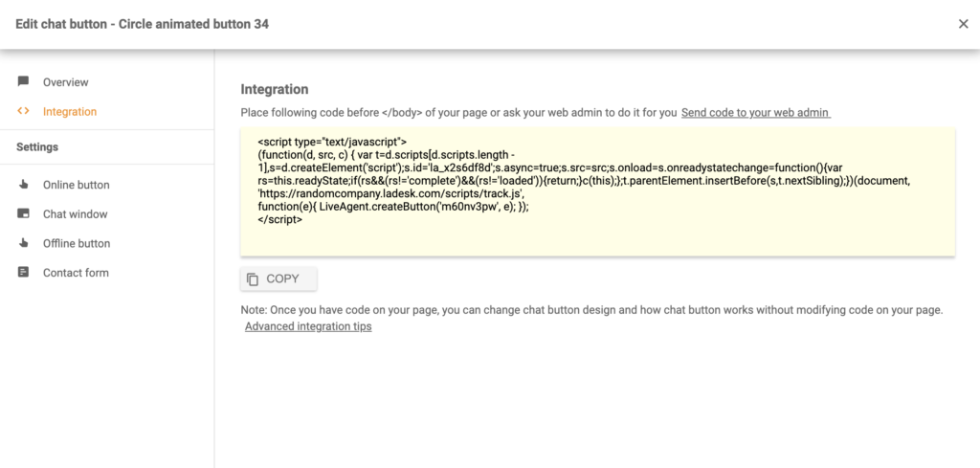This screenshot has height=468, width=980.
Task: Open Chat window settings
Action: tap(75, 214)
